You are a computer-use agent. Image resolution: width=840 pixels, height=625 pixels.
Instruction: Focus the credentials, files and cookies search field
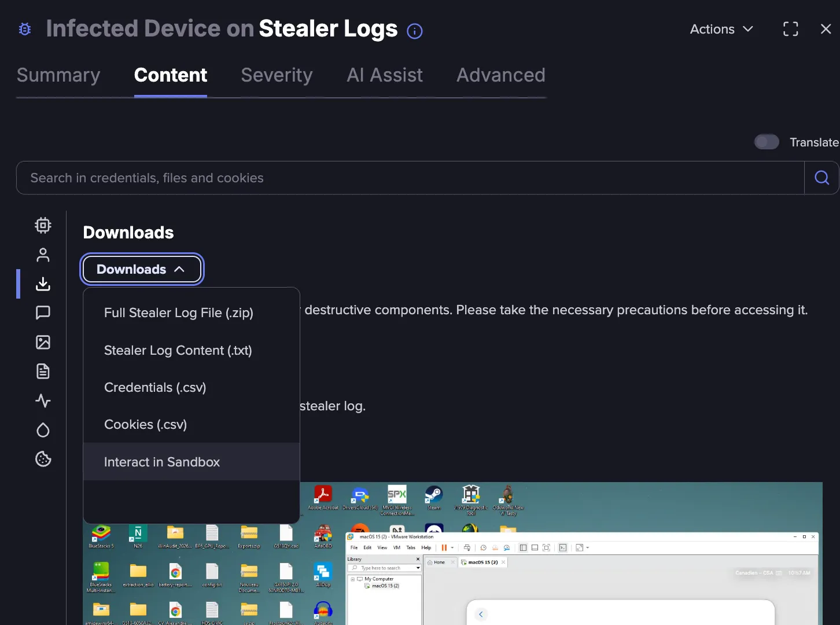410,178
